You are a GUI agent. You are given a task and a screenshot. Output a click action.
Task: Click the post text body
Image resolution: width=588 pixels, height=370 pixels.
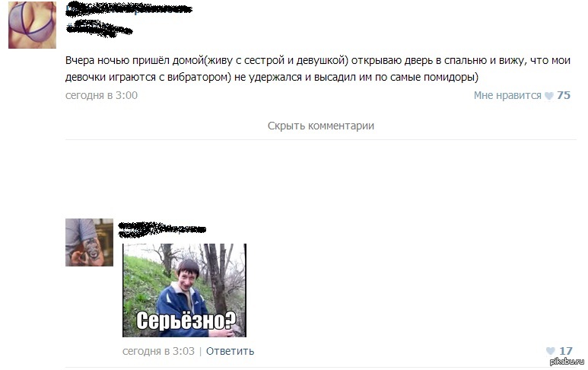(318, 69)
